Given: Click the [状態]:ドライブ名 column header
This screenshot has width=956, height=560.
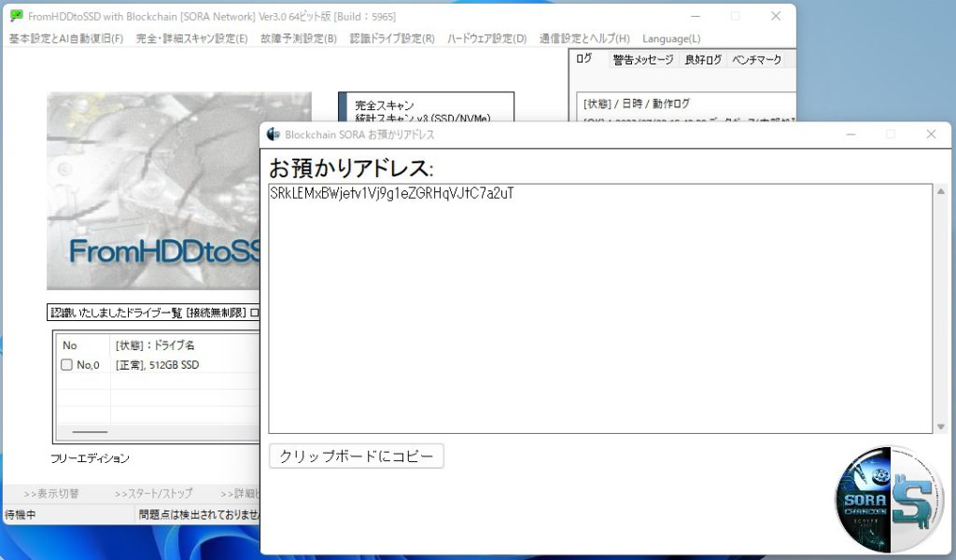Looking at the screenshot, I should click(x=155, y=345).
